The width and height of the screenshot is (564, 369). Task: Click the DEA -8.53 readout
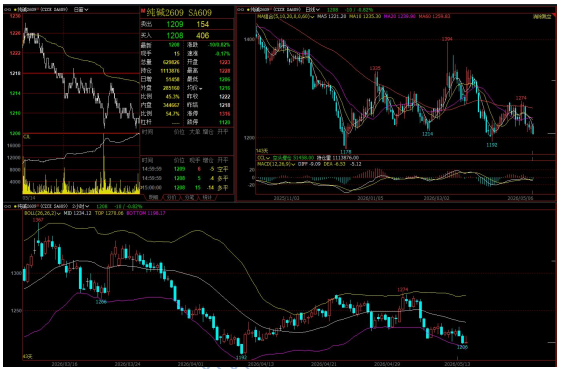(x=334, y=164)
